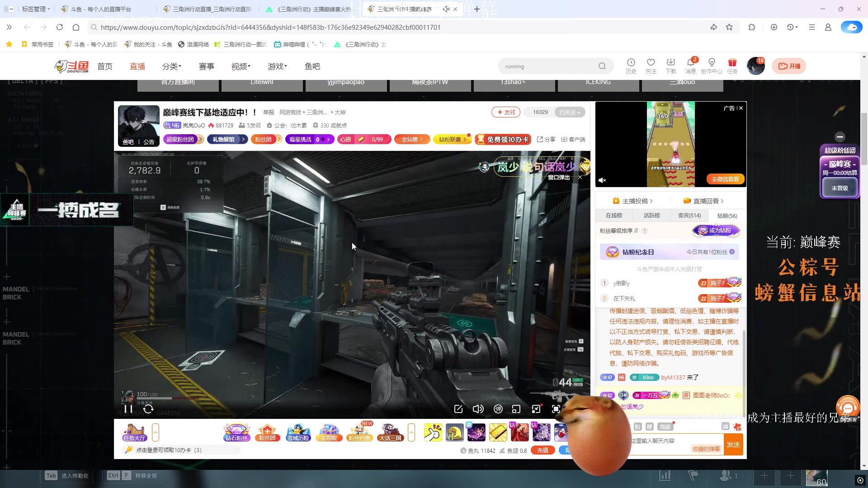Screen dimensions: 868x488
Task: Collapse floating 超级粉丝团 widget with minus
Action: coord(840,136)
